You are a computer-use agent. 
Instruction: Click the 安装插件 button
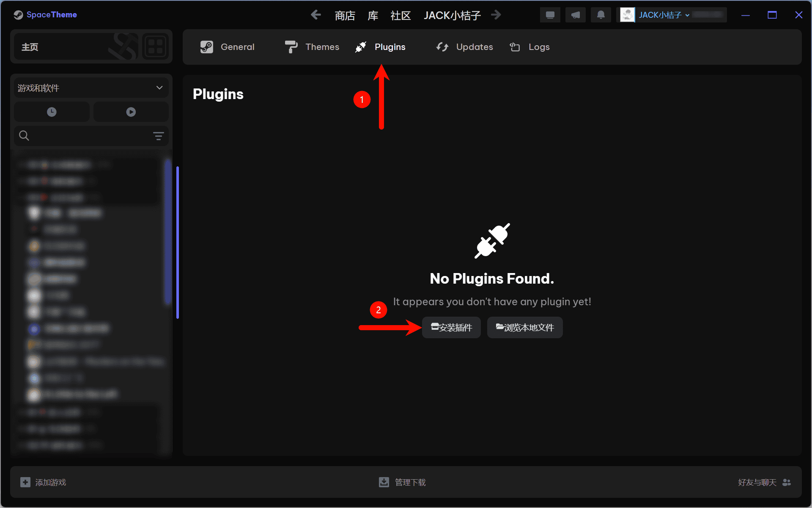tap(451, 328)
